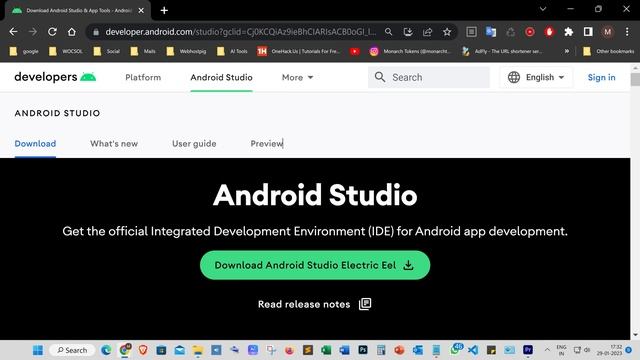The image size is (640, 360).
Task: Click Download Android Studio Electric Eel button
Action: point(315,265)
